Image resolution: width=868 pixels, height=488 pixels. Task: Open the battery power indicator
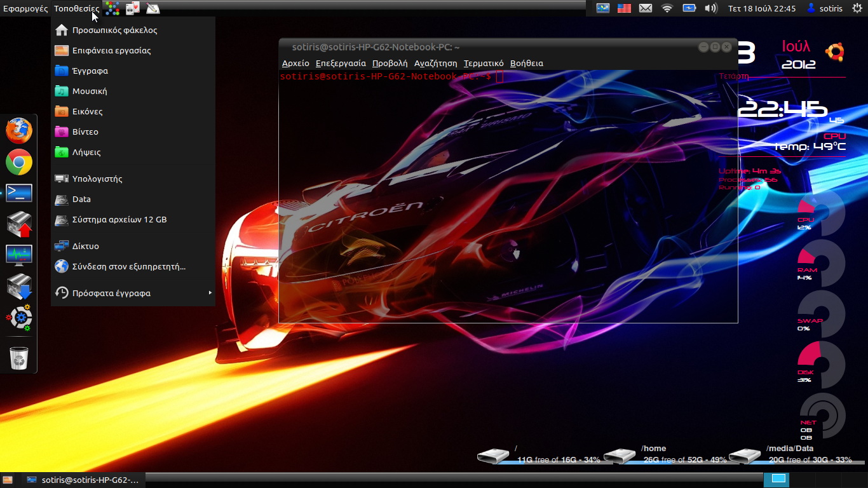pos(689,8)
